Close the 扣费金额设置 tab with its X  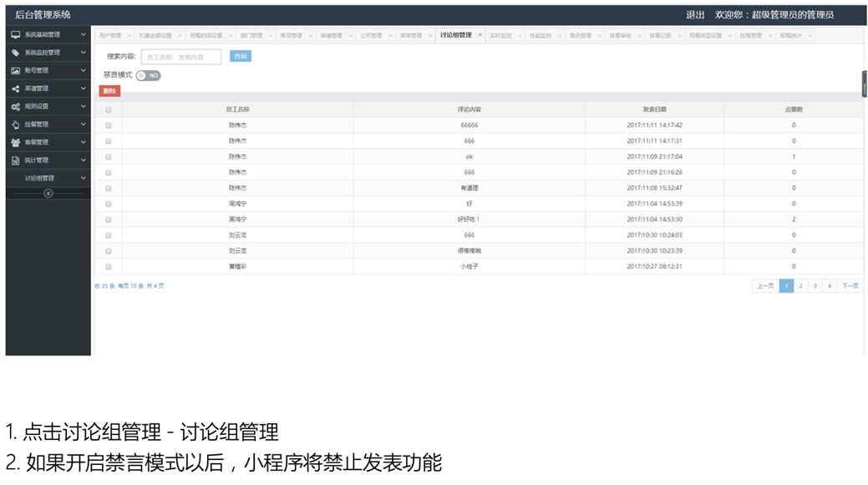(180, 35)
